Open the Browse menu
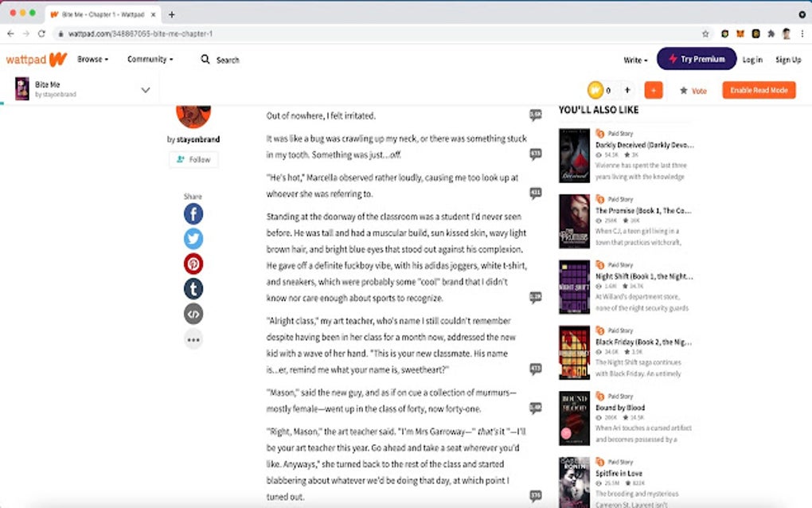This screenshot has width=812, height=508. click(92, 60)
